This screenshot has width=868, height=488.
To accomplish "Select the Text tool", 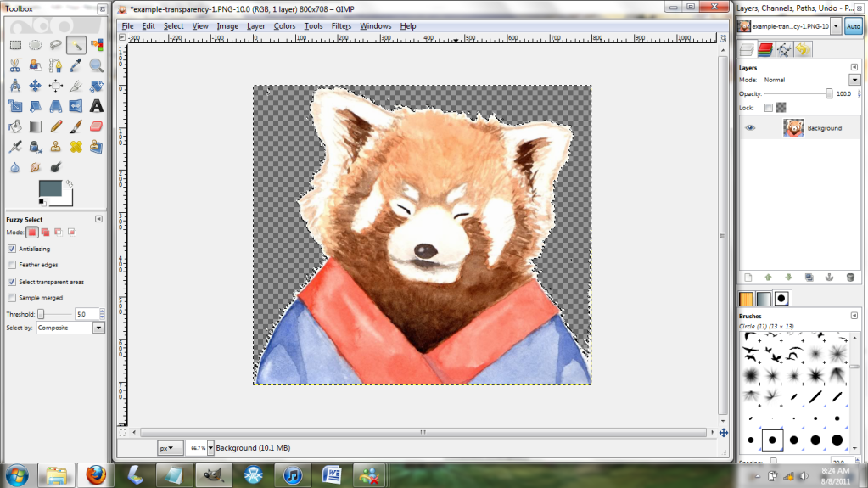I will pos(97,106).
